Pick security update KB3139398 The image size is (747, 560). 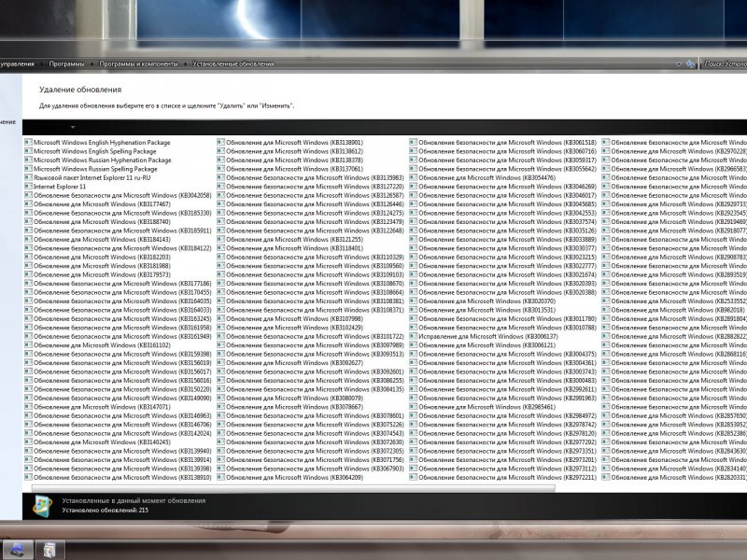[119, 469]
